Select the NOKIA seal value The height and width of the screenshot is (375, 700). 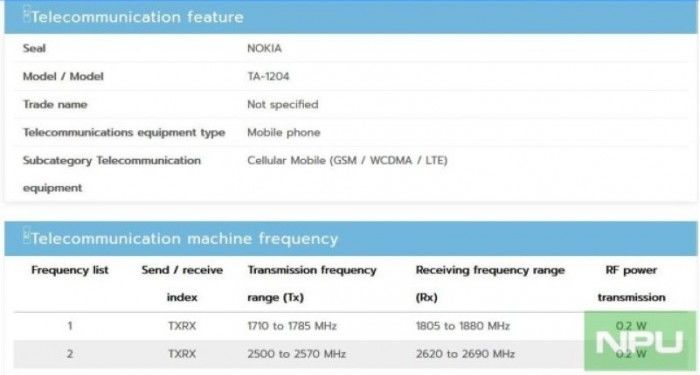point(264,48)
